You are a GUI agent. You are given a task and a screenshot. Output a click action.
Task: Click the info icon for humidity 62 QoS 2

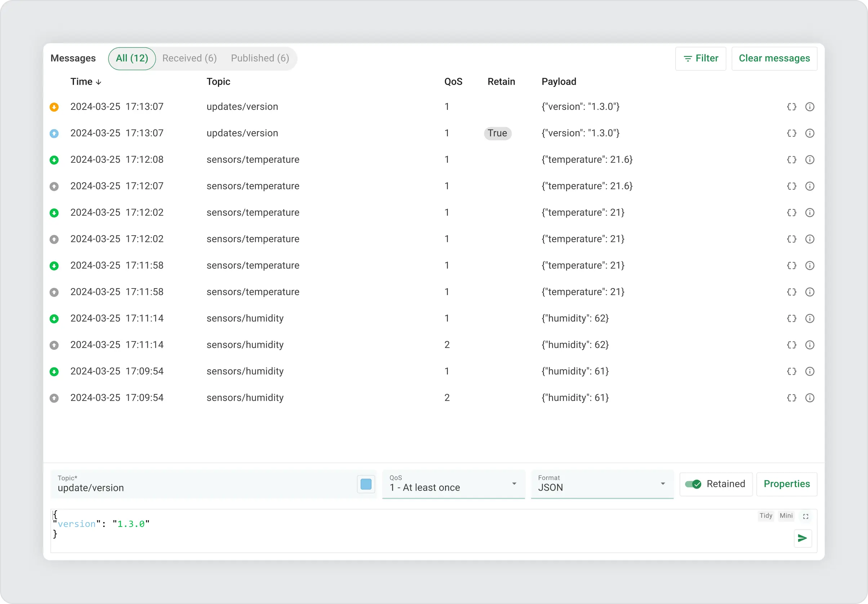(x=809, y=345)
